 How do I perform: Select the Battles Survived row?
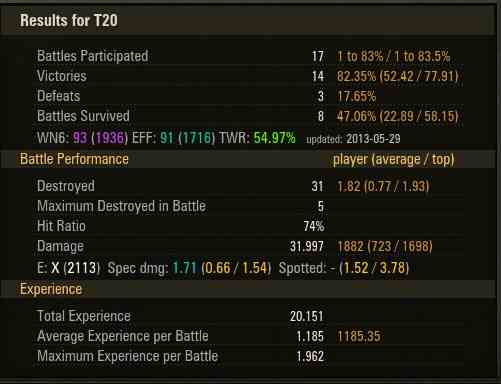click(x=248, y=116)
